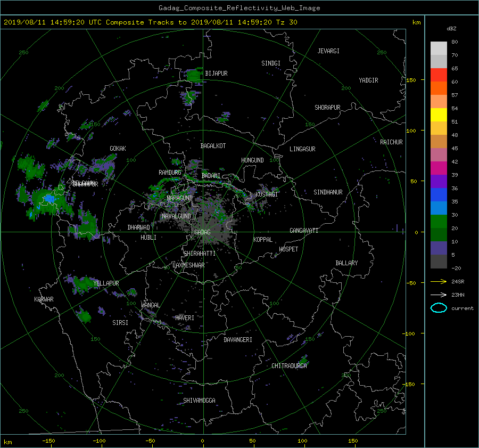Click the DHARWAD city label
The height and width of the screenshot is (448, 479).
(139, 227)
